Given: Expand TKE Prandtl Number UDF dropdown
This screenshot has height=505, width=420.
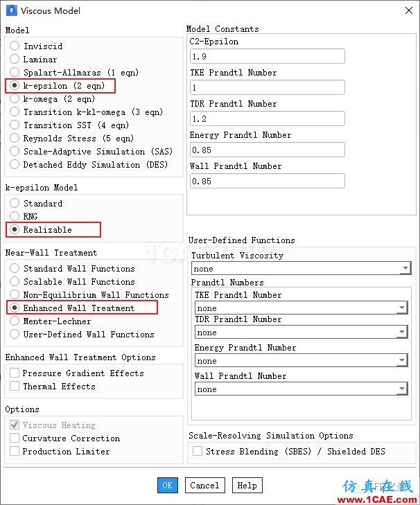Looking at the screenshot, I should point(301,308).
